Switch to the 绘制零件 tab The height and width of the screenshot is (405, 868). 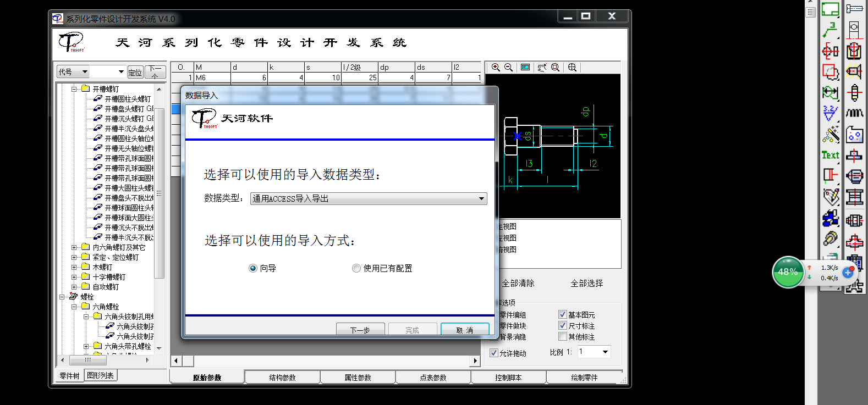coord(584,377)
